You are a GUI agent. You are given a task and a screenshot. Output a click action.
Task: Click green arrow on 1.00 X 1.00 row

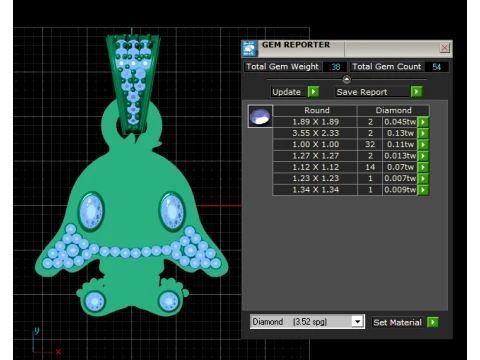click(423, 145)
